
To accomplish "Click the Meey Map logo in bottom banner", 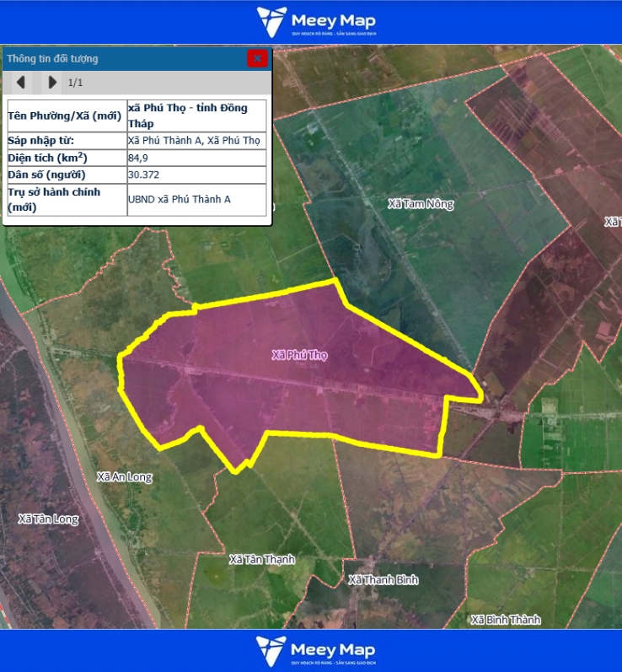I will tap(316, 650).
